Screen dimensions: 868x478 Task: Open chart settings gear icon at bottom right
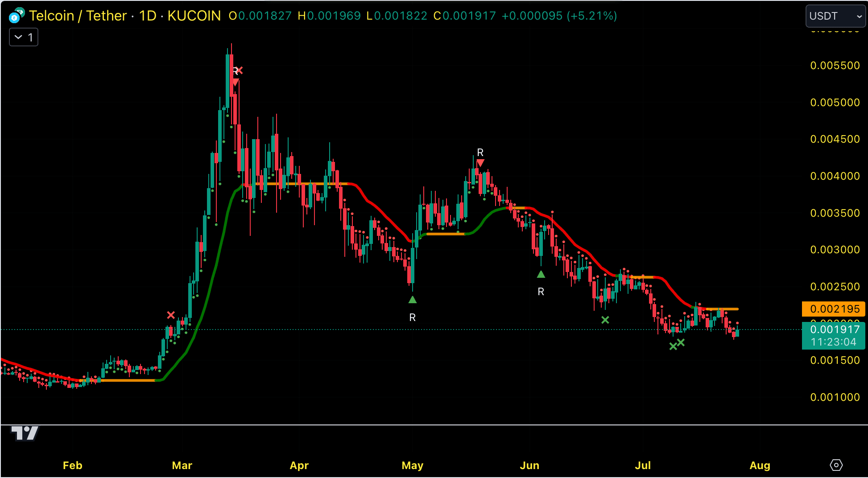836,465
